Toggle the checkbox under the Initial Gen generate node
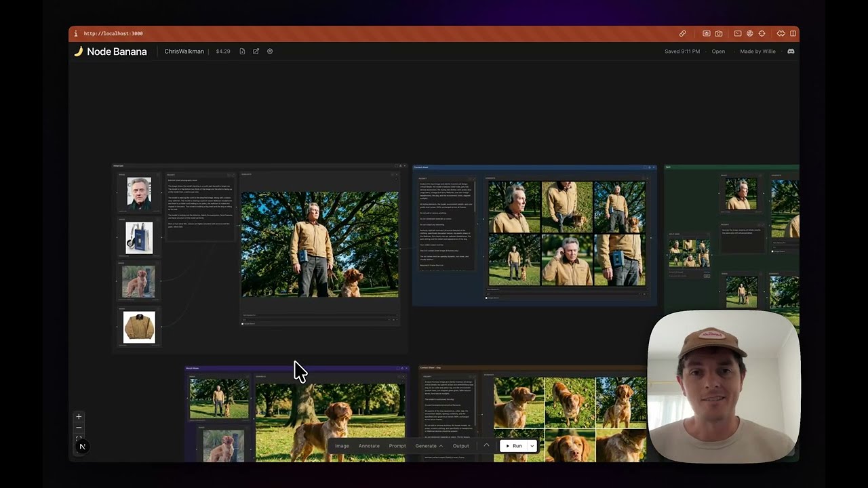Screen dimensions: 868x488 [x=243, y=324]
